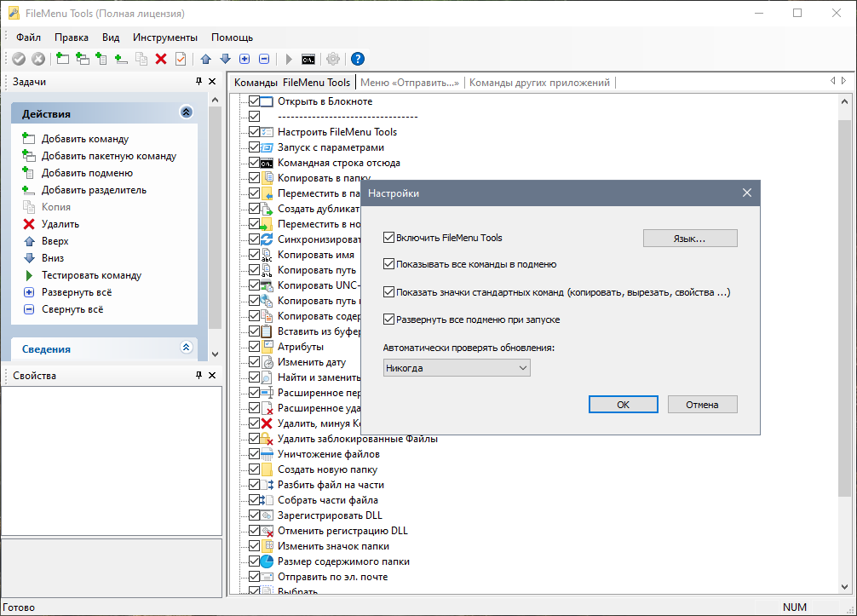The height and width of the screenshot is (616, 857).
Task: Click the black command-line console toolbar icon
Action: pos(309,59)
